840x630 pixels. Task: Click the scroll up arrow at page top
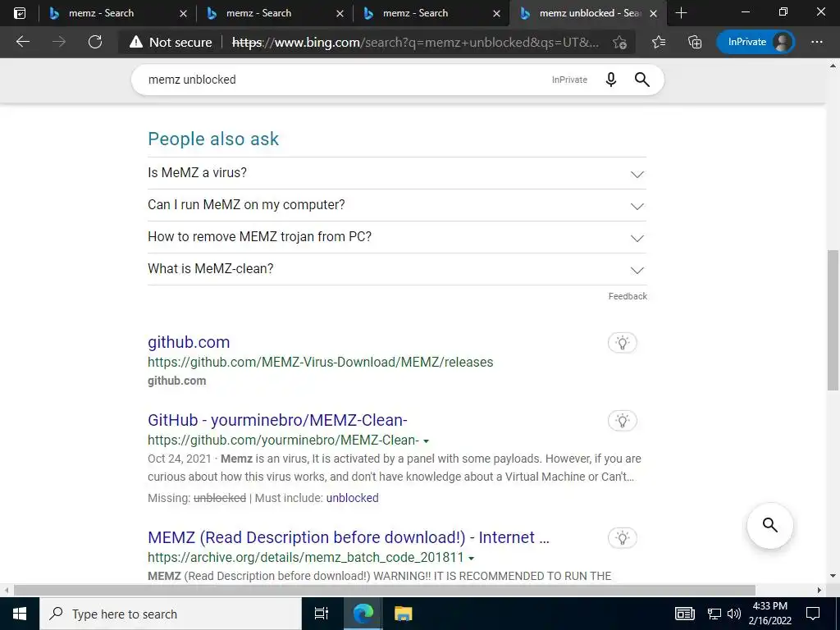833,66
